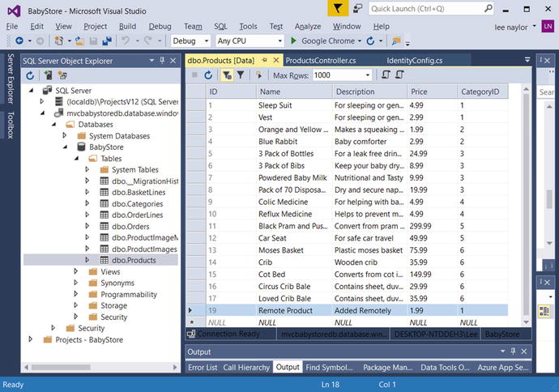Click the New Project toolbar icon

[59, 41]
